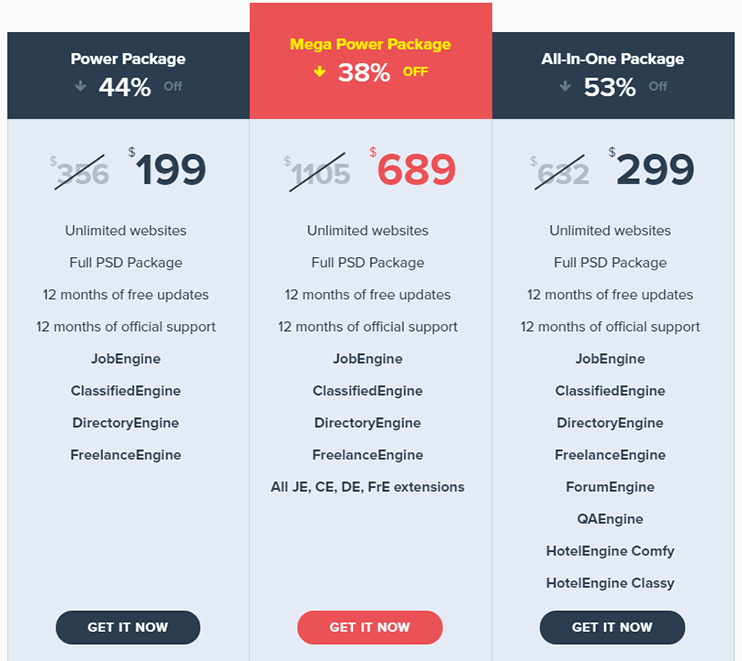Click the red $689 price
The height and width of the screenshot is (661, 742).
pos(413,168)
